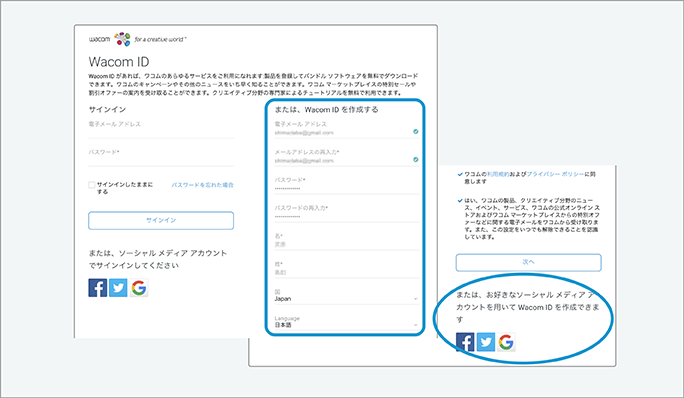Focus the sign-in 電子メール アドレス field
Viewport: 684px width, 398px height.
point(161,129)
